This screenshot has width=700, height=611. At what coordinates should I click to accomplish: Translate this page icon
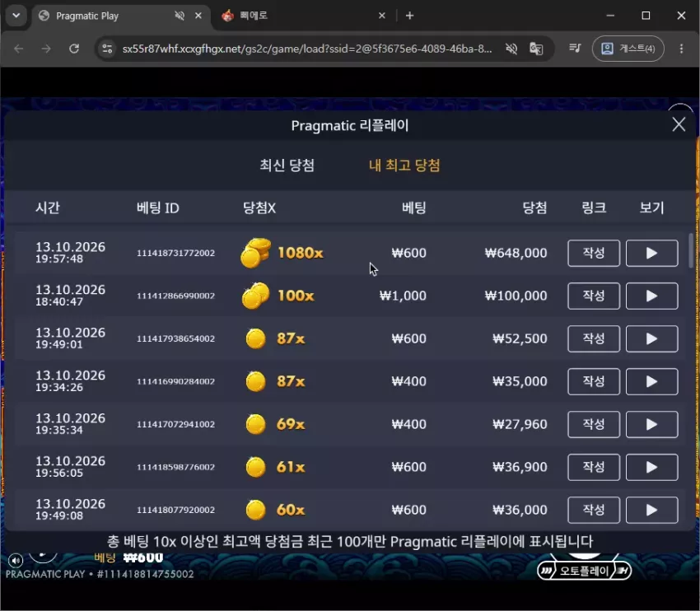click(x=536, y=49)
